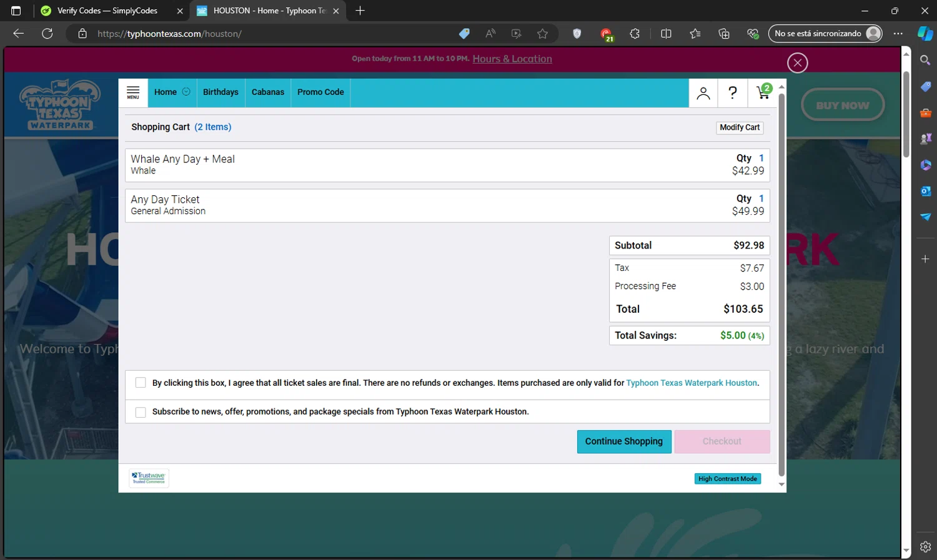Refresh the browser page
Viewport: 937px width, 560px height.
47,34
